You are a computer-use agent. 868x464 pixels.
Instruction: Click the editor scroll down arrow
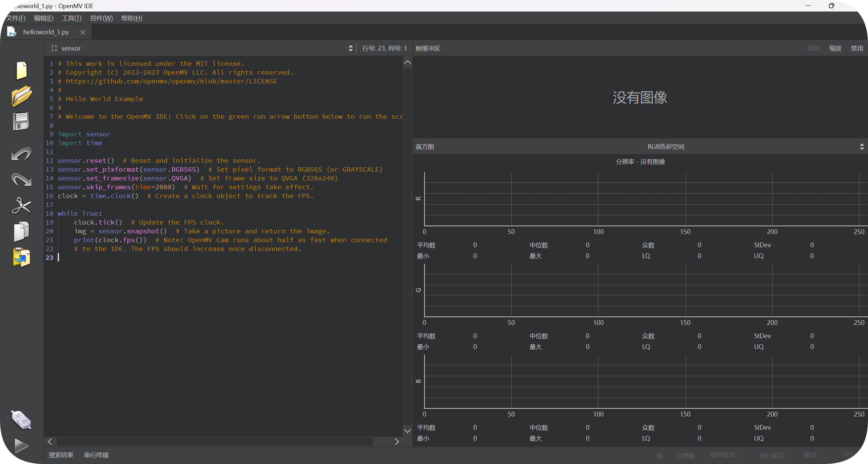point(408,431)
